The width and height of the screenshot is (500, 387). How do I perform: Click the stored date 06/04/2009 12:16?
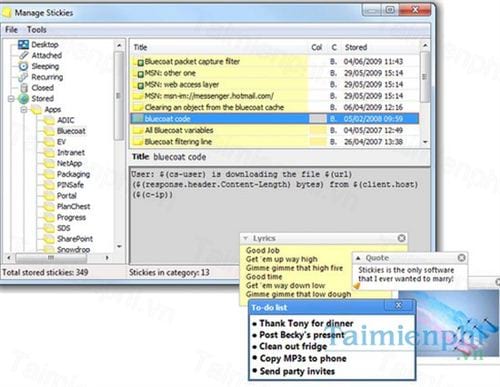[373, 107]
